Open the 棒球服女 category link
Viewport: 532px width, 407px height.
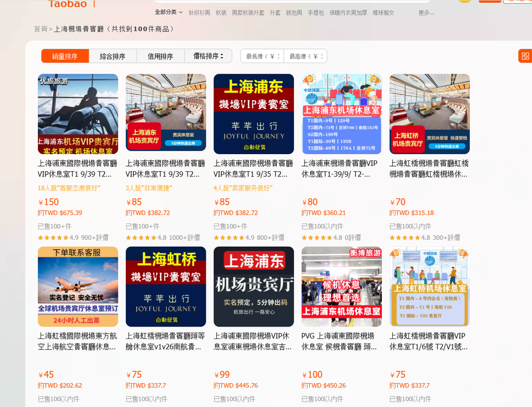tap(383, 12)
